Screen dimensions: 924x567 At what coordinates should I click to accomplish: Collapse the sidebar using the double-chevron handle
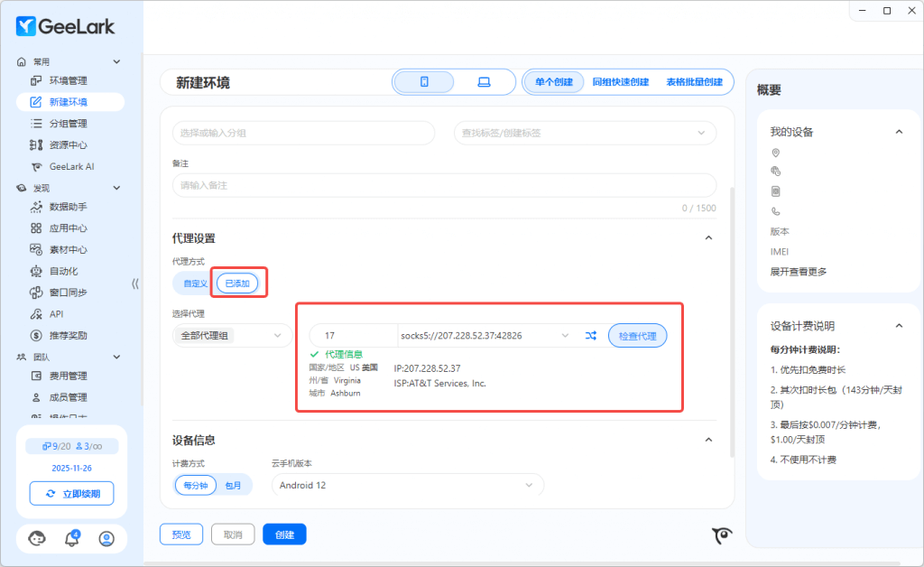point(135,283)
